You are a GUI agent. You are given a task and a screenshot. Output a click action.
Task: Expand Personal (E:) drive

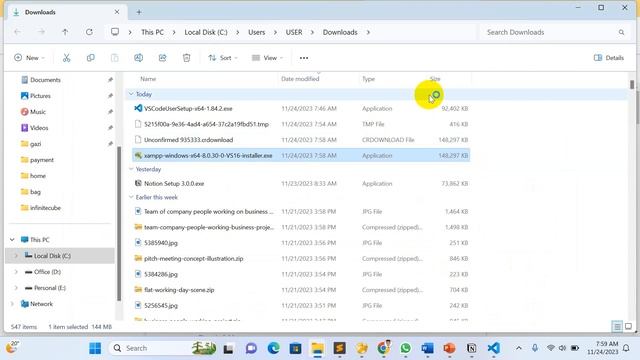[x=16, y=288]
